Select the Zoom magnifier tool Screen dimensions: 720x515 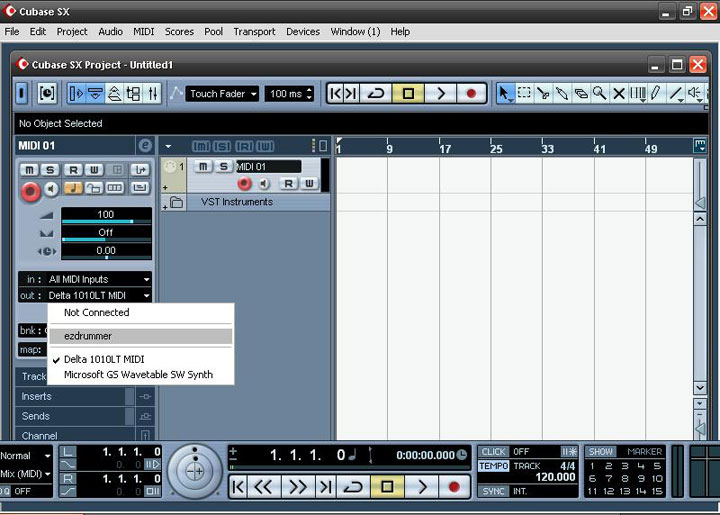(599, 93)
